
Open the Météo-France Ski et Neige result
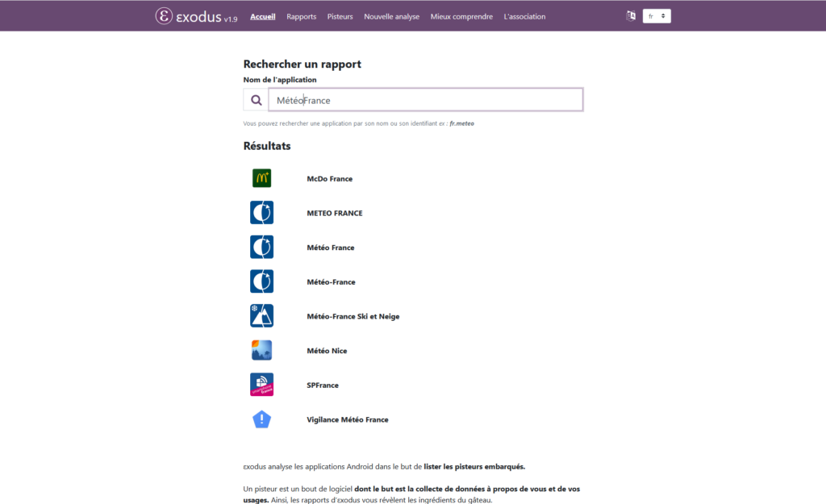353,316
